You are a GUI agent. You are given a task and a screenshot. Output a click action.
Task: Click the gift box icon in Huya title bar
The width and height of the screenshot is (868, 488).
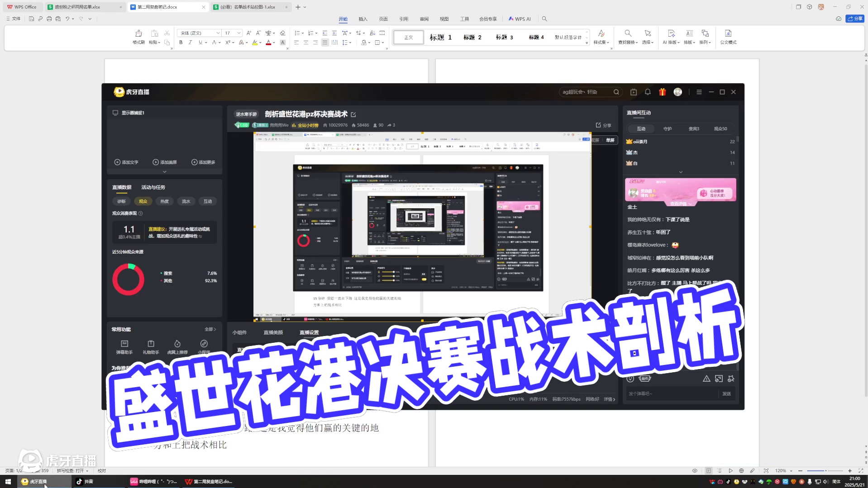pos(662,92)
